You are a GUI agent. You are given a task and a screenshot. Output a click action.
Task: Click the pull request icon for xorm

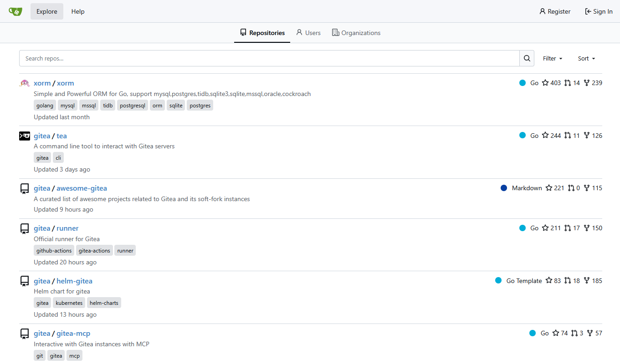pos(568,83)
